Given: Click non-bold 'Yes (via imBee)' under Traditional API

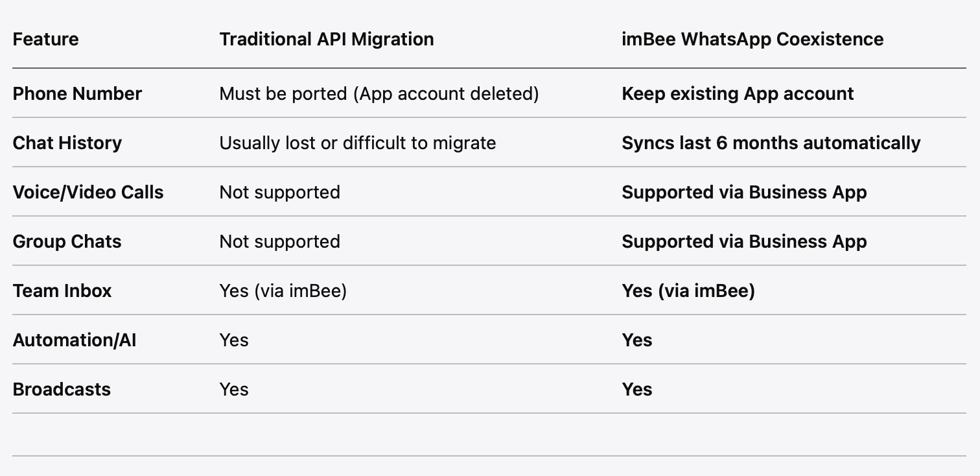Looking at the screenshot, I should (283, 291).
